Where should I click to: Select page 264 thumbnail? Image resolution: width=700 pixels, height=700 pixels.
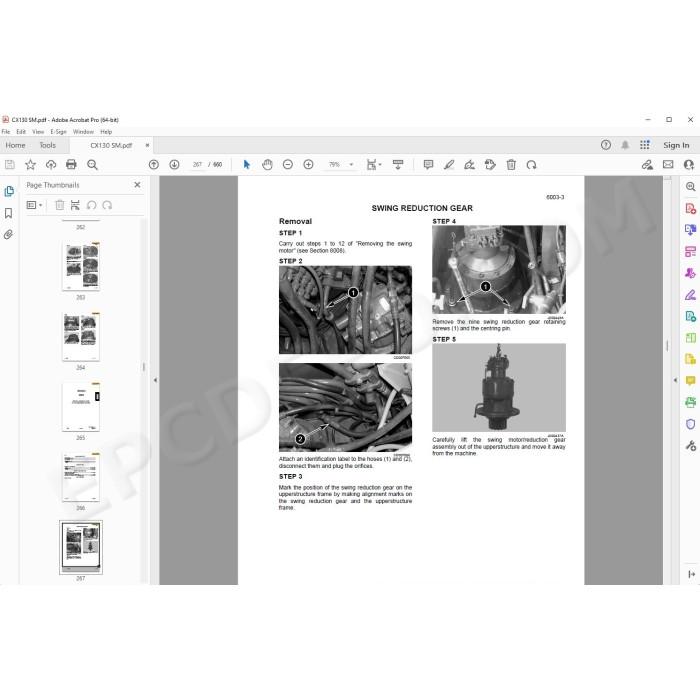(x=81, y=337)
